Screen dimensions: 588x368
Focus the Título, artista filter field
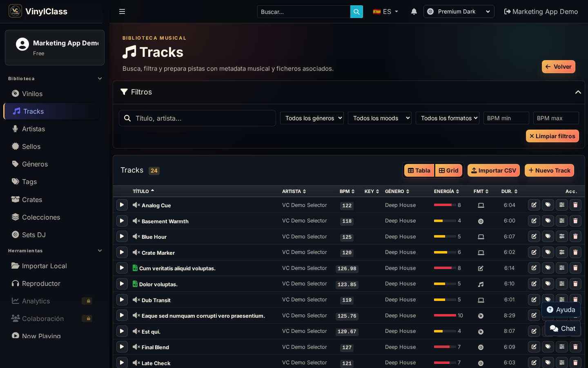point(197,118)
